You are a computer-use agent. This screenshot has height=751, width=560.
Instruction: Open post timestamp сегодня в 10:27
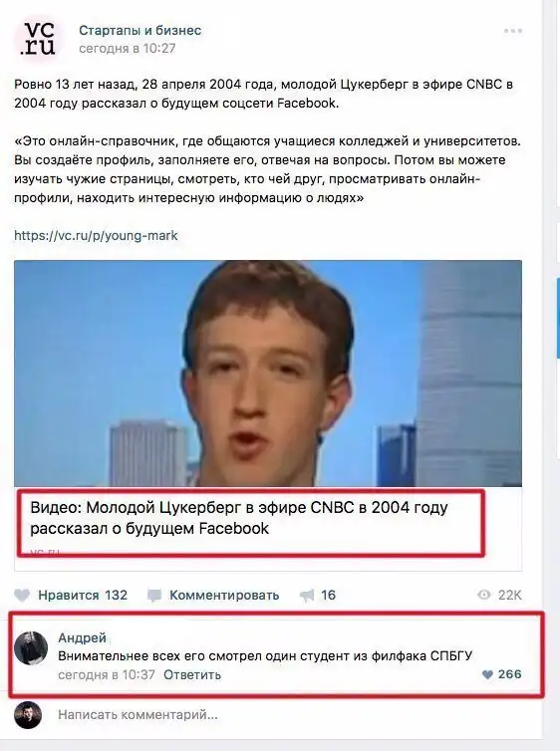tap(127, 49)
